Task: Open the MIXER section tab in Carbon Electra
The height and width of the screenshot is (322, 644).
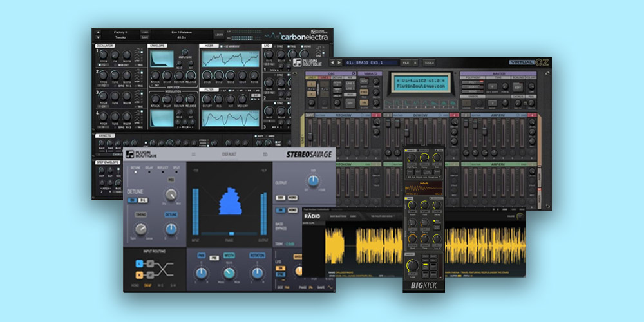Action: point(209,46)
